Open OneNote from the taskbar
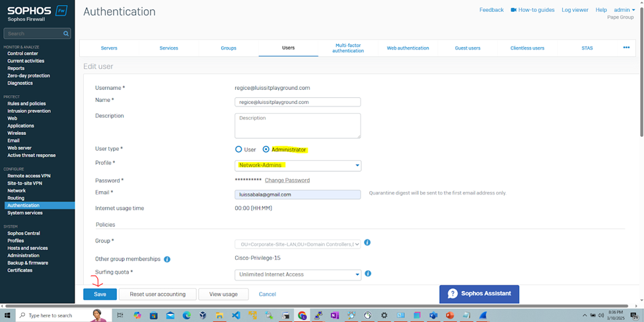Image resolution: width=644 pixels, height=322 pixels. tap(335, 315)
